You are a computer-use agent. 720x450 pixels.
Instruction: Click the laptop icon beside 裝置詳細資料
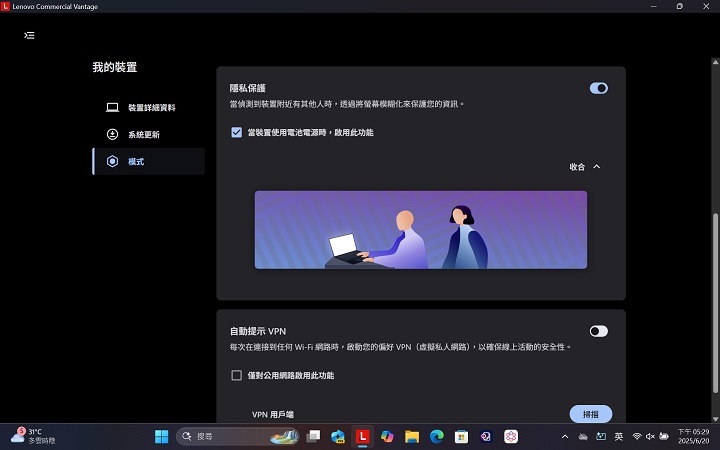tap(112, 107)
